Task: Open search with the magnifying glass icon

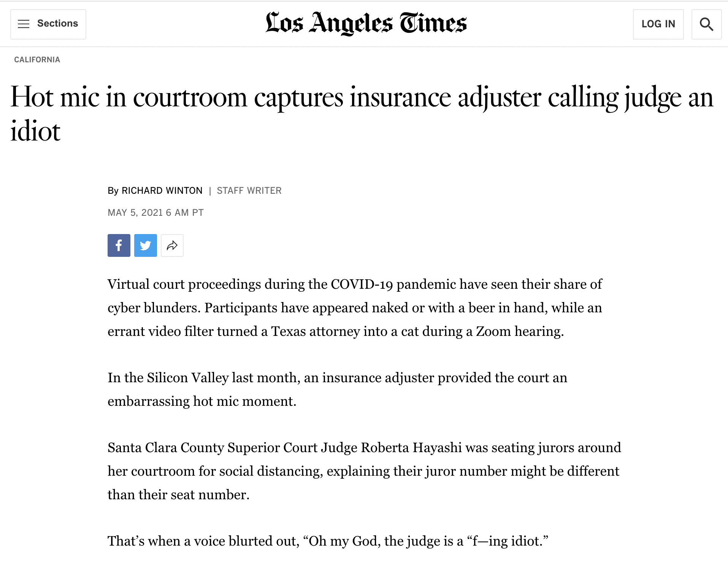Action: (x=706, y=24)
